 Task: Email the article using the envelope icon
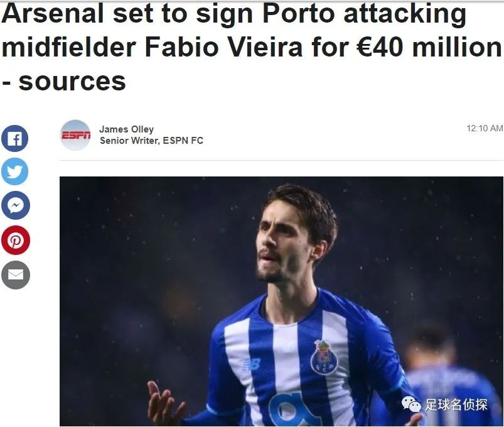[x=16, y=275]
